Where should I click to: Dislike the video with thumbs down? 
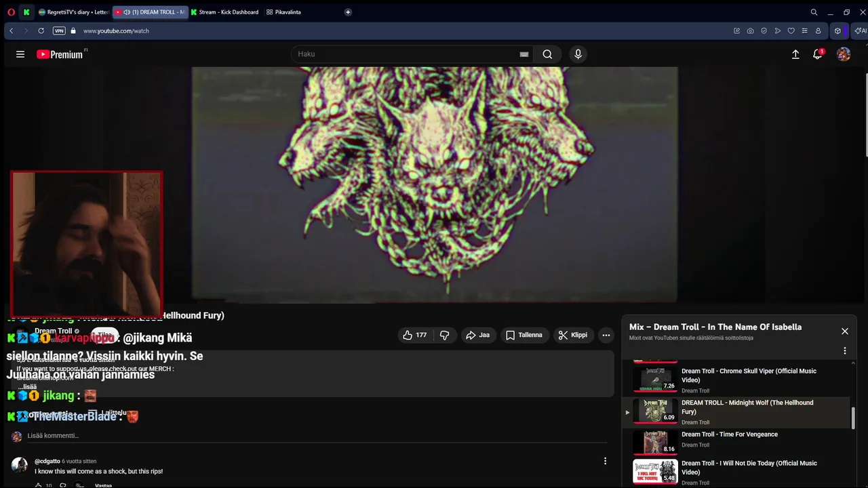445,335
